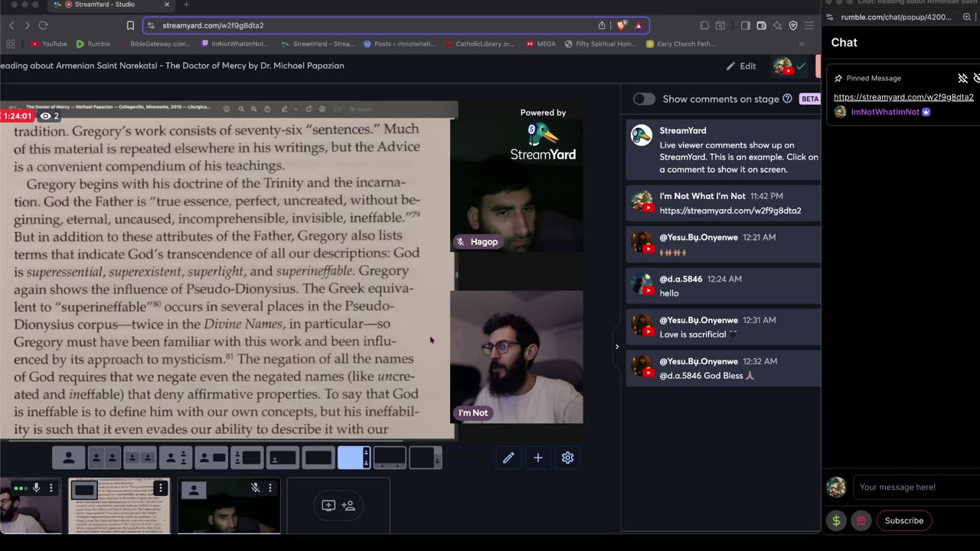Image resolution: width=980 pixels, height=551 pixels.
Task: Open the CatholicLibrary bookmark
Action: tap(480, 44)
